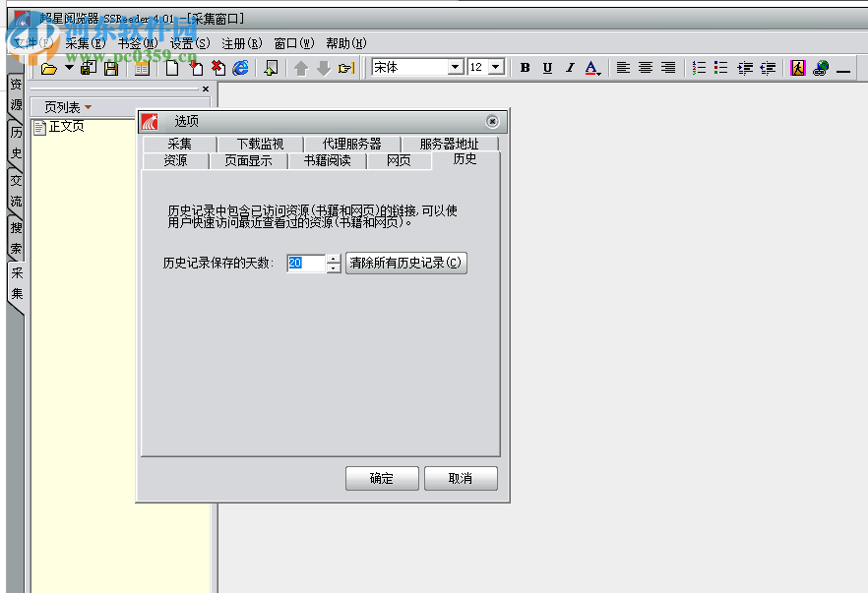
Task: Click the gray down arrow icon
Action: [x=323, y=68]
